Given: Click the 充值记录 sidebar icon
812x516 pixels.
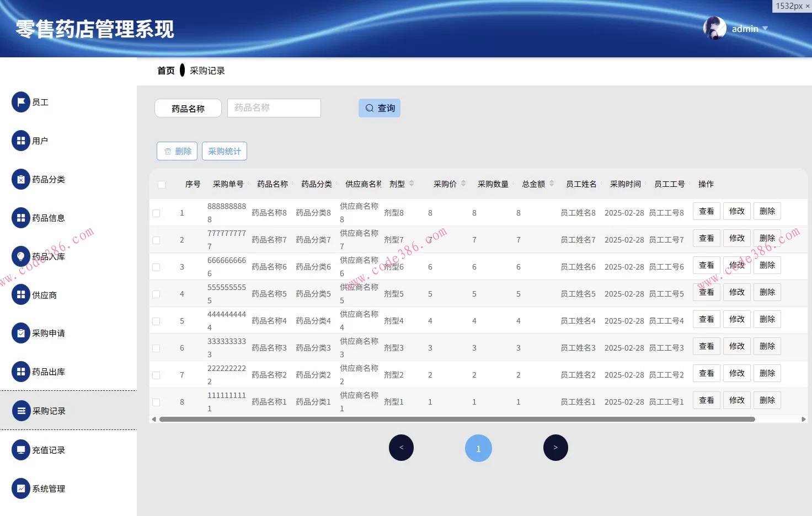Looking at the screenshot, I should click(20, 450).
